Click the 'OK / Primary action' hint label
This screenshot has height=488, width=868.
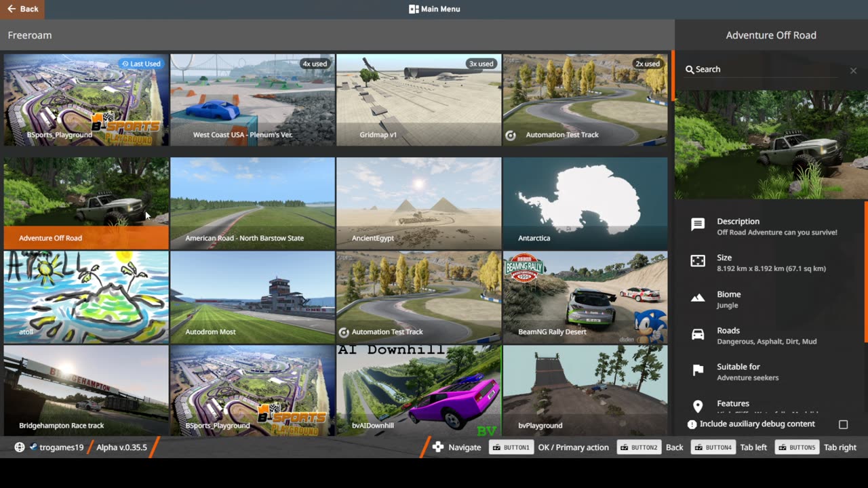pyautogui.click(x=574, y=447)
